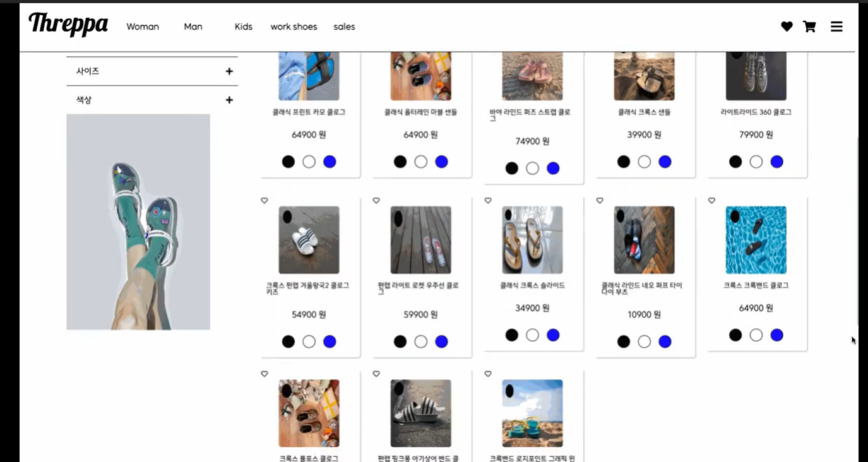Select black color for 크록스 펀랩 겨울왕국2 클로그
This screenshot has height=462, width=868.
click(288, 341)
